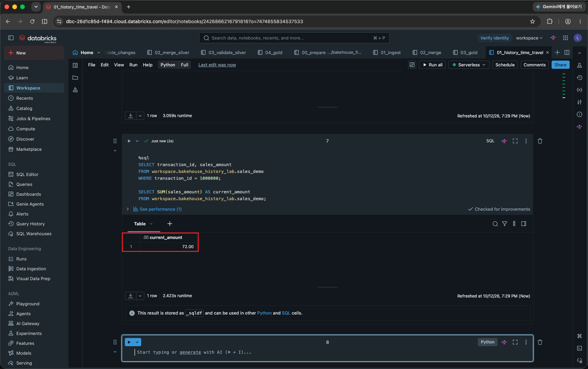Viewport: 588px width, 369px height.
Task: Click the New button in the sidebar
Action: click(x=34, y=53)
